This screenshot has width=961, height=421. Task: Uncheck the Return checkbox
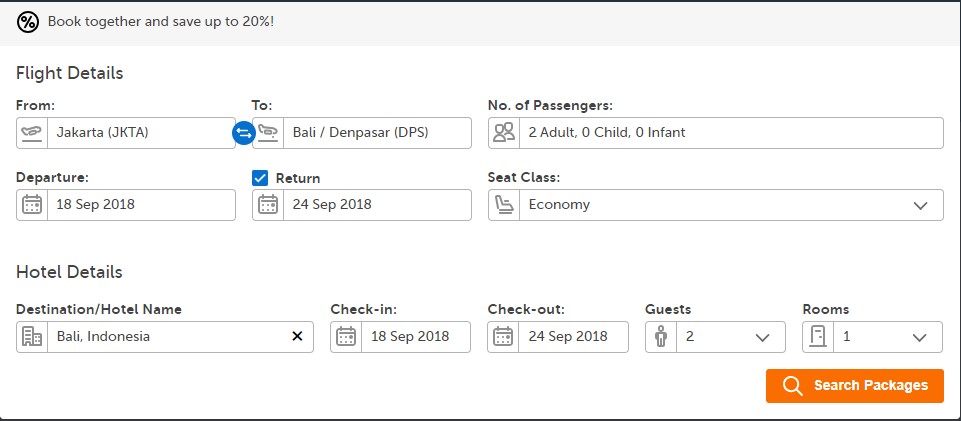(x=260, y=178)
